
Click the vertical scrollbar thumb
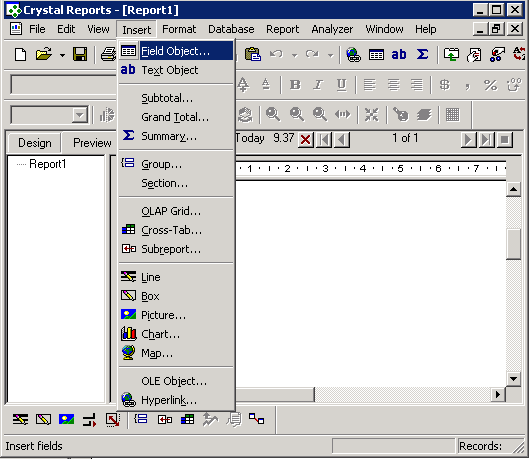pyautogui.click(x=513, y=244)
